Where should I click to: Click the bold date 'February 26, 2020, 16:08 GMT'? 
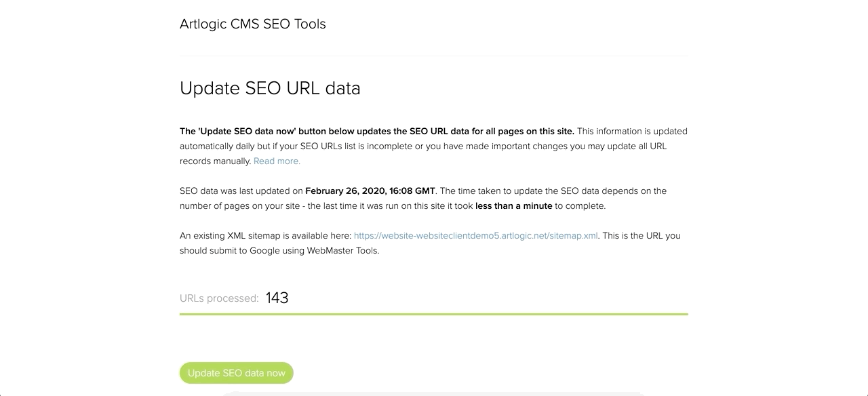click(x=370, y=191)
